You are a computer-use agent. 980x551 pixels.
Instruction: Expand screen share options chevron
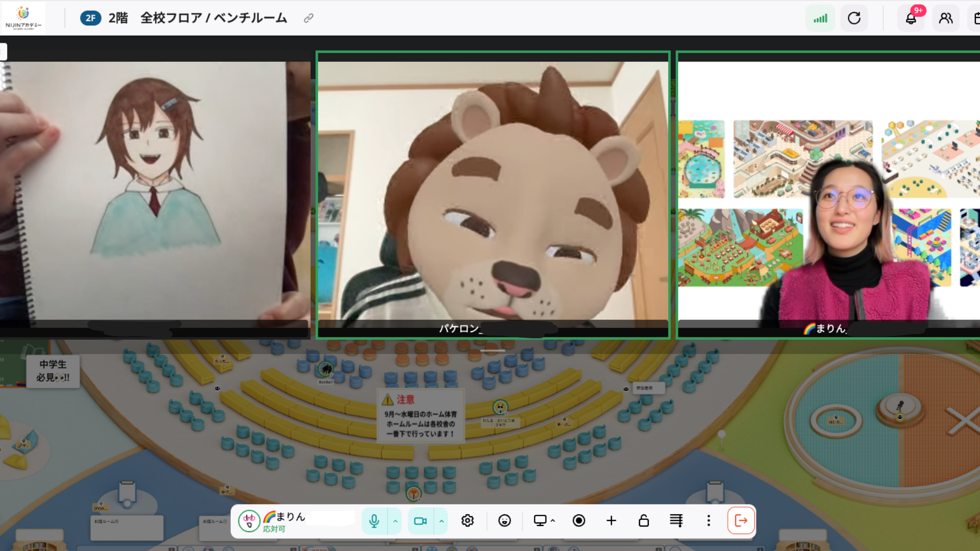[553, 520]
